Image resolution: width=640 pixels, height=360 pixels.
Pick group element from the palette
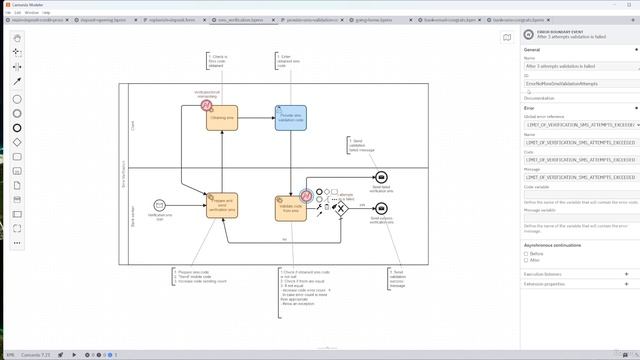(17, 229)
